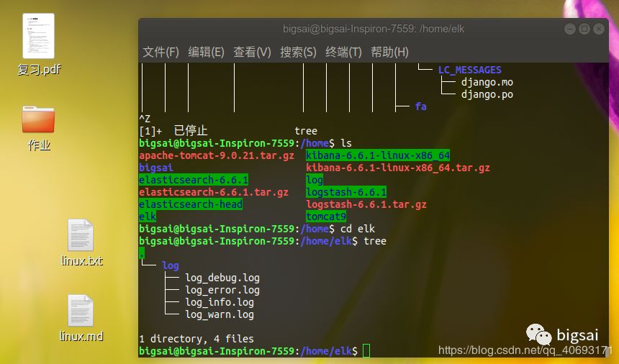Open the 终端(T) menu
This screenshot has width=619, height=364.
click(x=343, y=52)
